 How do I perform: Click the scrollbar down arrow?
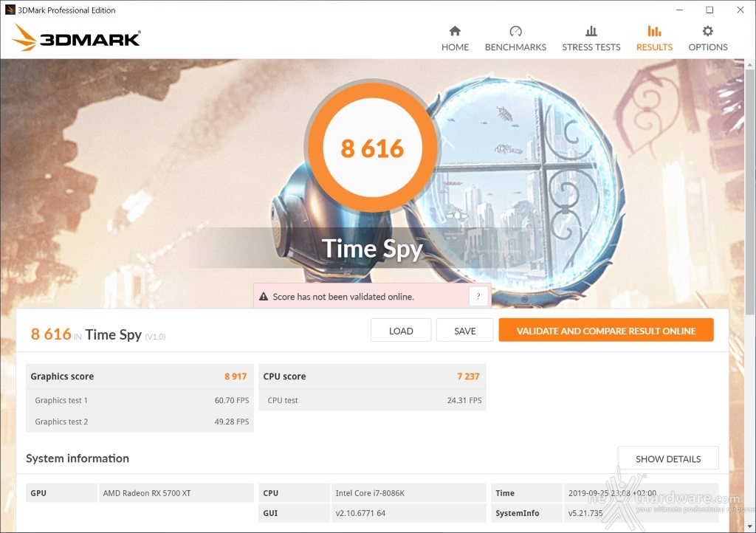point(750,526)
